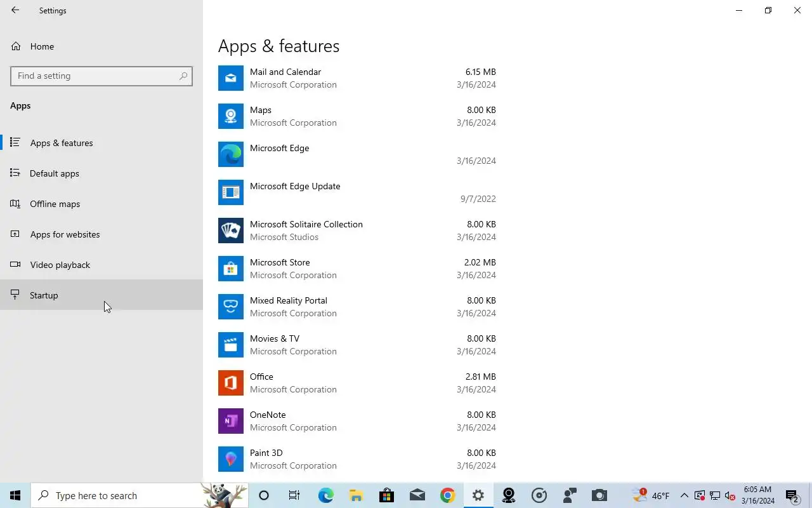Image resolution: width=812 pixels, height=508 pixels.
Task: Go to Home in Settings
Action: tap(101, 46)
